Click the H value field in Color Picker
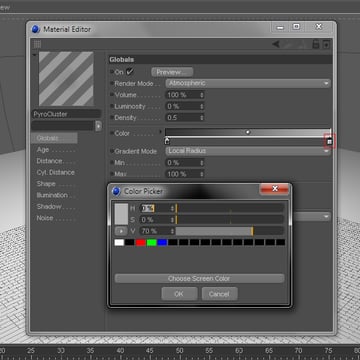 click(x=155, y=208)
